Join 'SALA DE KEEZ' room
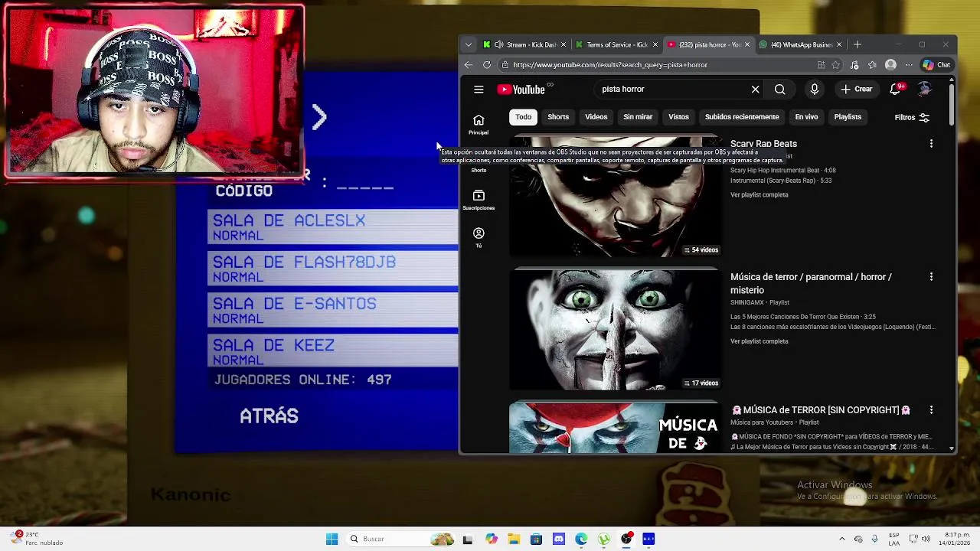Viewport: 980px width, 551px height. pos(332,352)
